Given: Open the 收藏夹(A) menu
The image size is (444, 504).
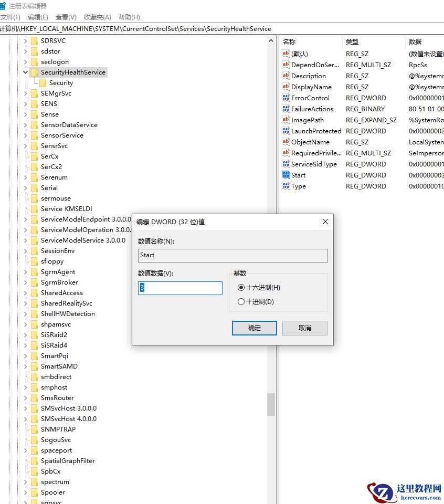Looking at the screenshot, I should (x=97, y=17).
